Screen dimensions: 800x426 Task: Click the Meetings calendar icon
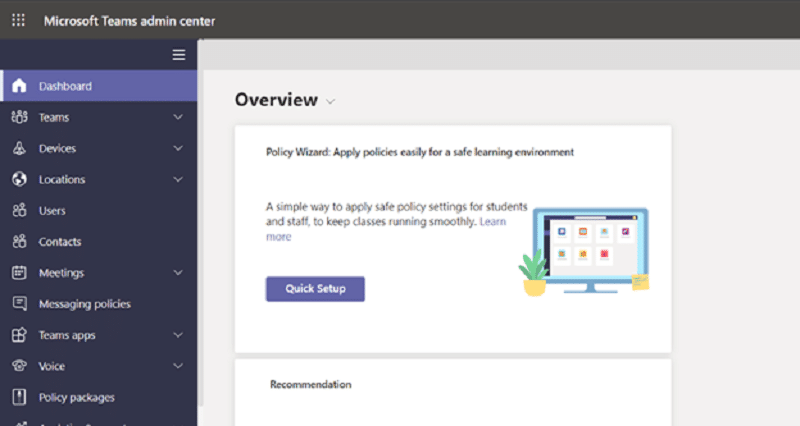coord(19,272)
